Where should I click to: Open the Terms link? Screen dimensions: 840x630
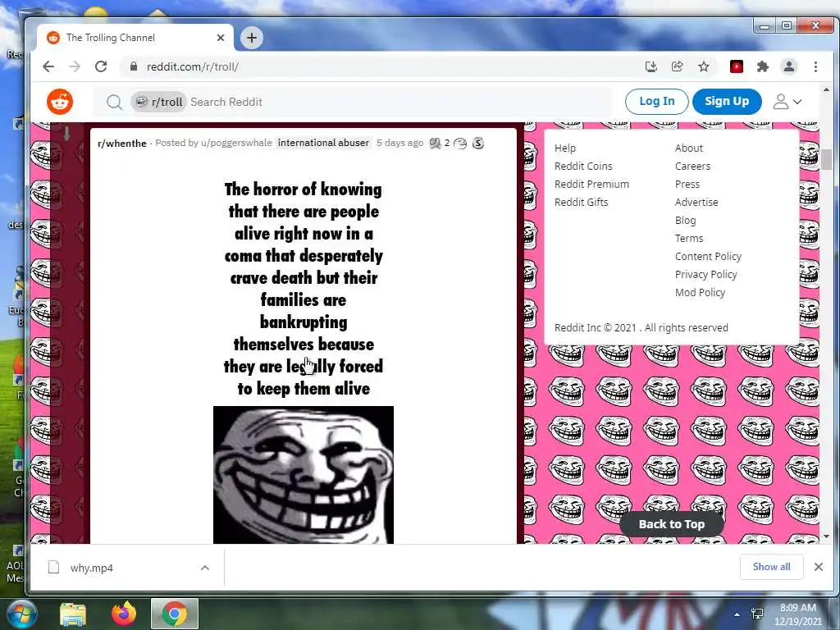point(689,238)
